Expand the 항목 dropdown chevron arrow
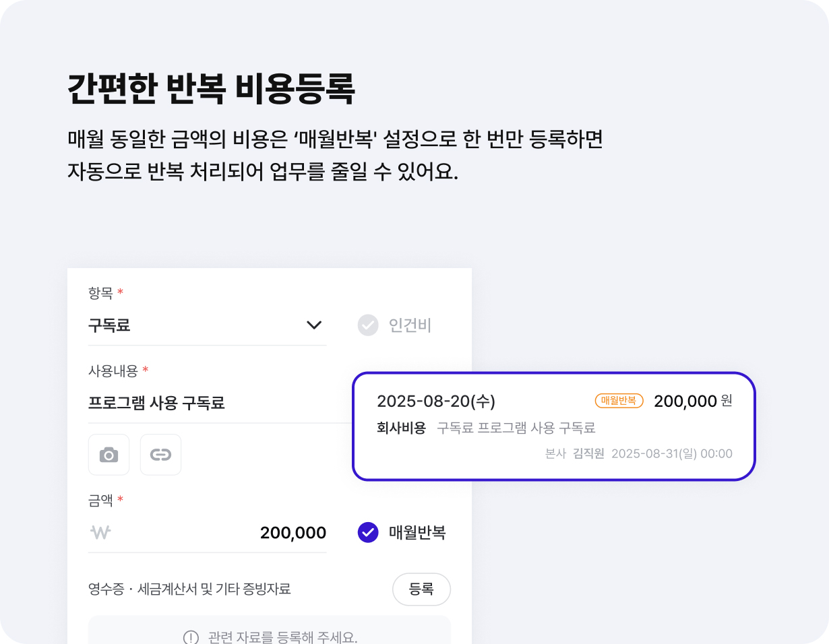The image size is (829, 644). coord(313,325)
